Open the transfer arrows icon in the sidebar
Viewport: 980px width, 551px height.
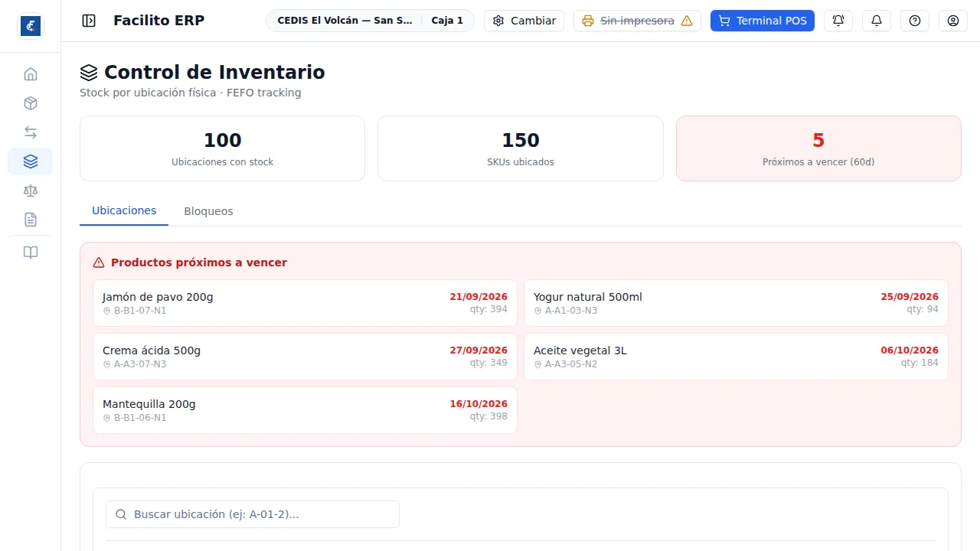click(31, 132)
